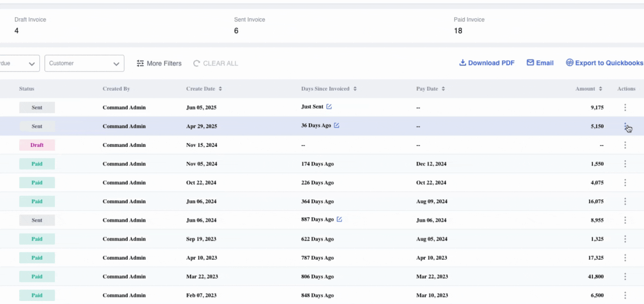644x304 pixels.
Task: Click edit icon beside Just Sent
Action: tap(329, 107)
